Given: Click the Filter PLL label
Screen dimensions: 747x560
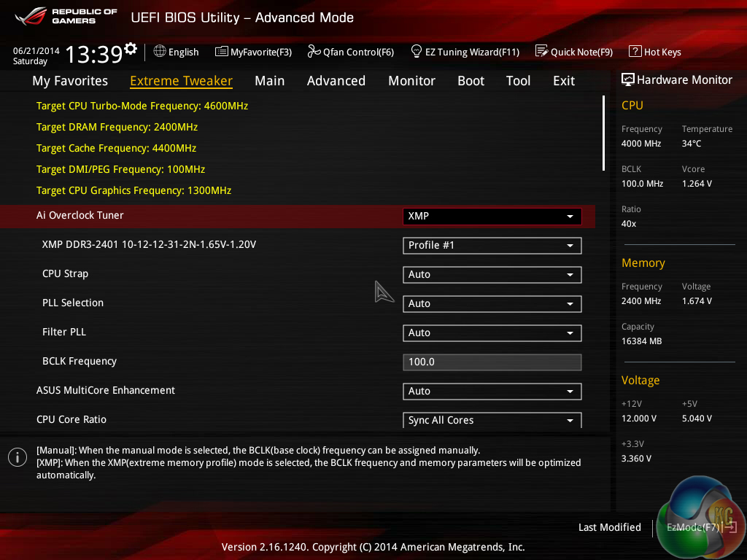Looking at the screenshot, I should pos(64,332).
